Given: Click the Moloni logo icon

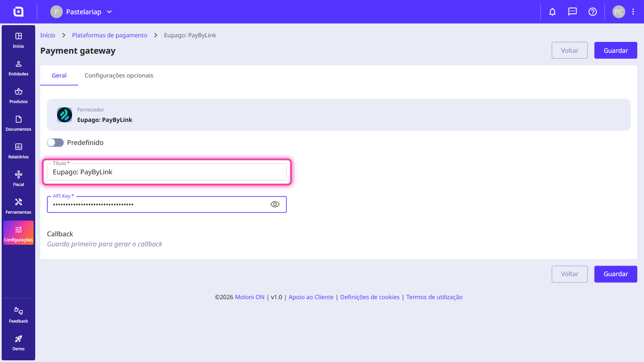Looking at the screenshot, I should click(x=18, y=12).
